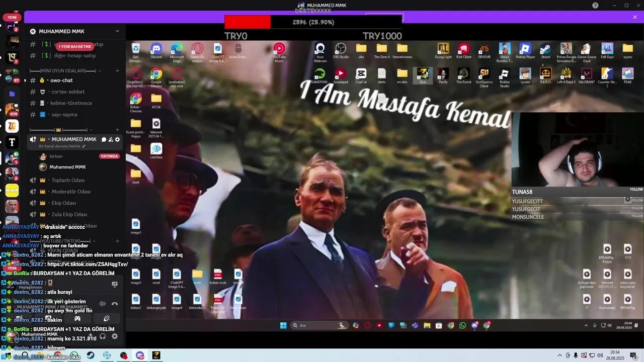Select Muhammed MMK user in voice channel
This screenshot has height=362, width=644.
pos(67,167)
